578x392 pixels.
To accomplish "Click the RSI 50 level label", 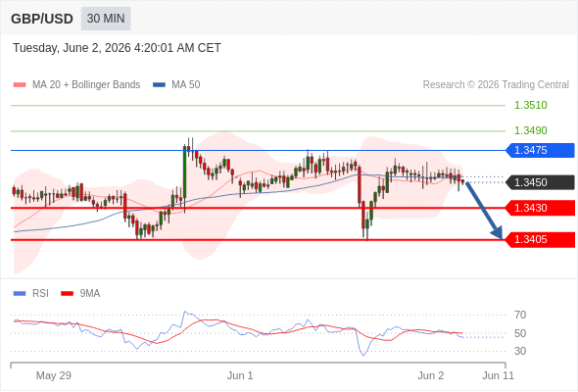I will point(520,333).
